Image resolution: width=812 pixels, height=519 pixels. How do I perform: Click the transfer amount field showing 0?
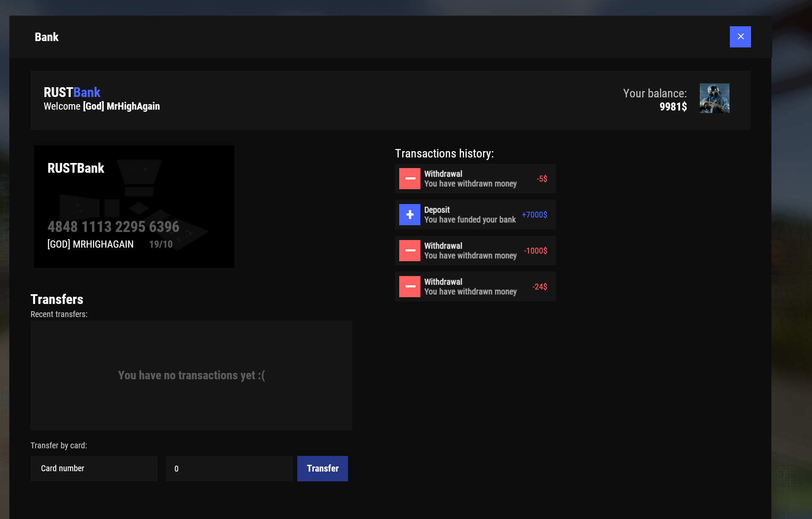click(229, 469)
